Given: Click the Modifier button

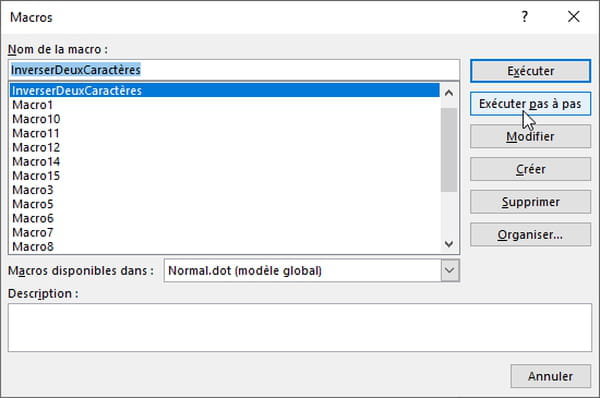Looking at the screenshot, I should pos(530,137).
